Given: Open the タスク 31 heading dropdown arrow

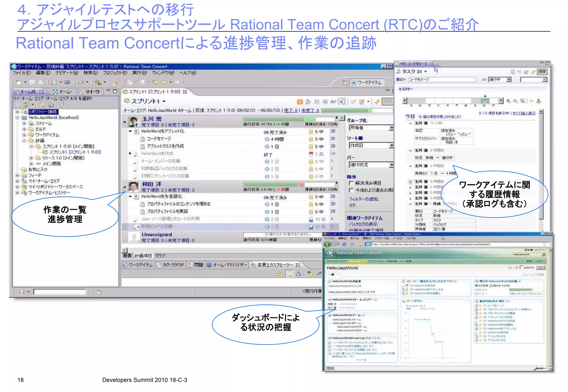Looking at the screenshot, I should (425, 72).
